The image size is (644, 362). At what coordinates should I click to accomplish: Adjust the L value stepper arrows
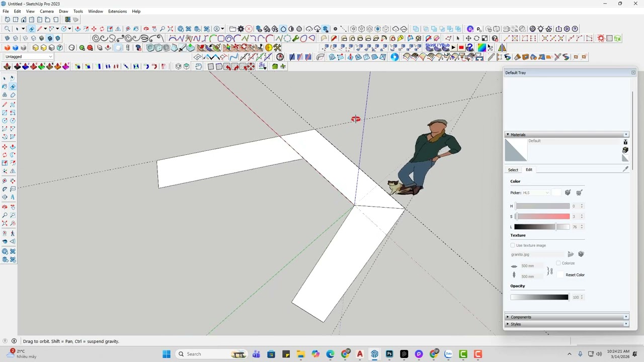coord(582,227)
